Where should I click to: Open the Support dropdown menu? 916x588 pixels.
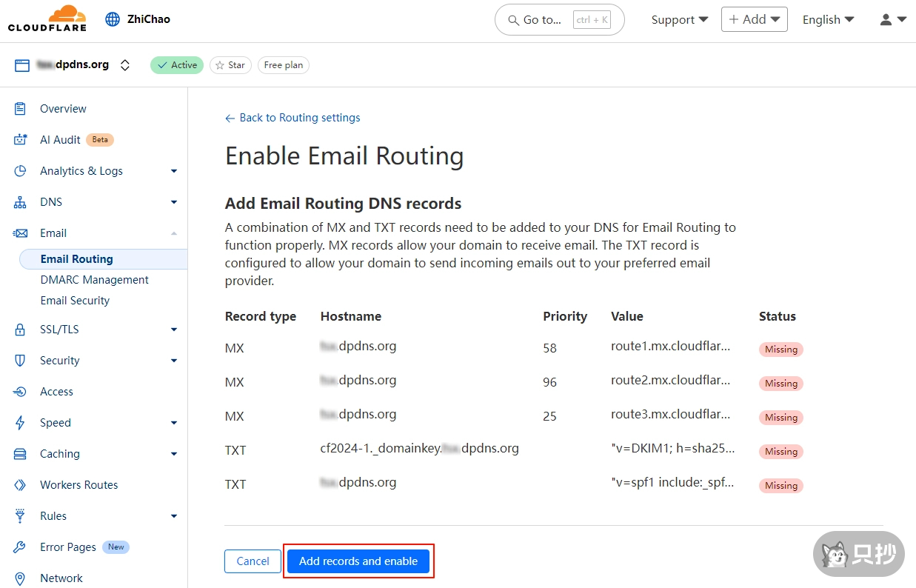679,20
